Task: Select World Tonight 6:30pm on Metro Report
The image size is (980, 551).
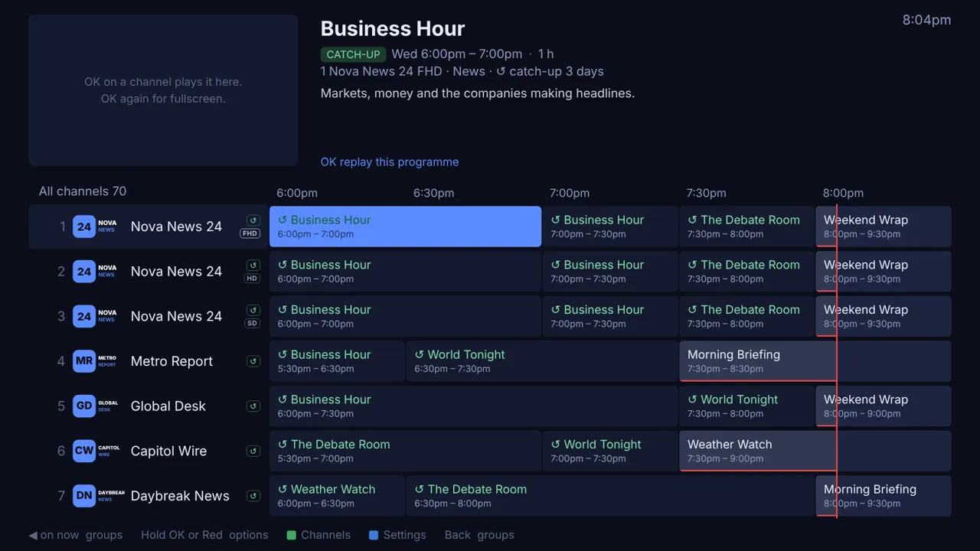Action: (x=542, y=361)
